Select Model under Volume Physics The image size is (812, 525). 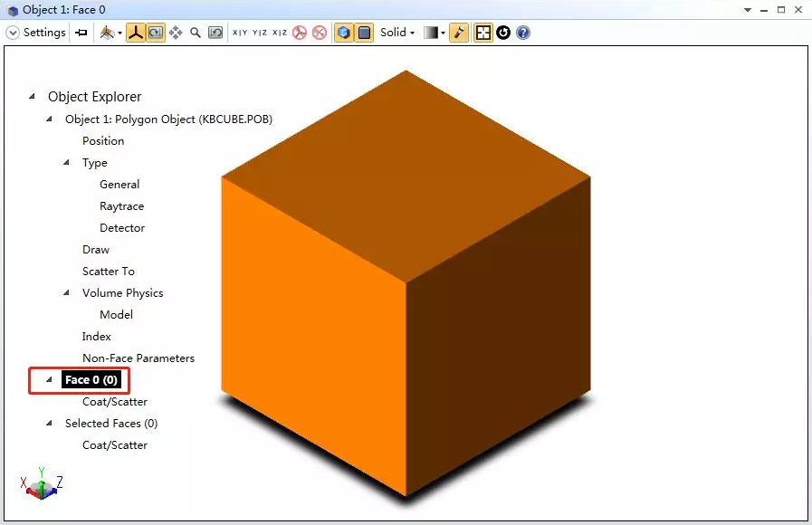click(116, 315)
